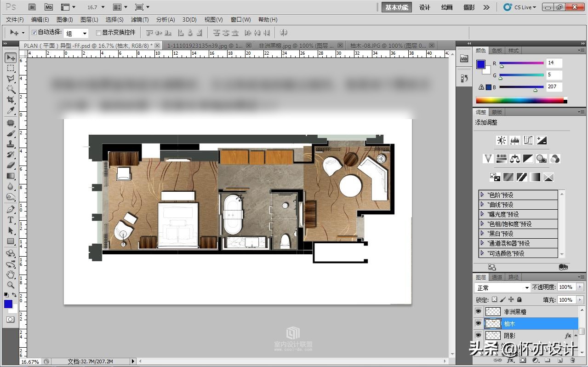Select the Eyedropper tool
The height and width of the screenshot is (367, 588).
[x=11, y=111]
